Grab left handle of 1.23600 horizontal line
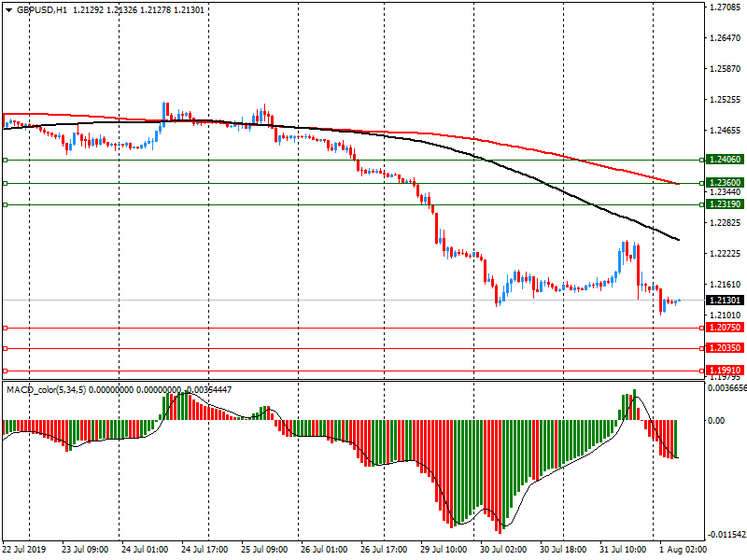This screenshot has height=560, width=747. tap(6, 183)
